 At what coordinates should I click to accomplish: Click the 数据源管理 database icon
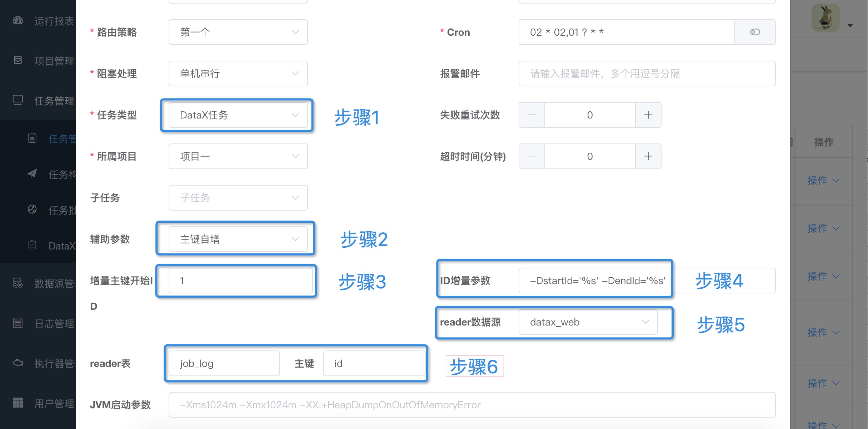tap(18, 283)
